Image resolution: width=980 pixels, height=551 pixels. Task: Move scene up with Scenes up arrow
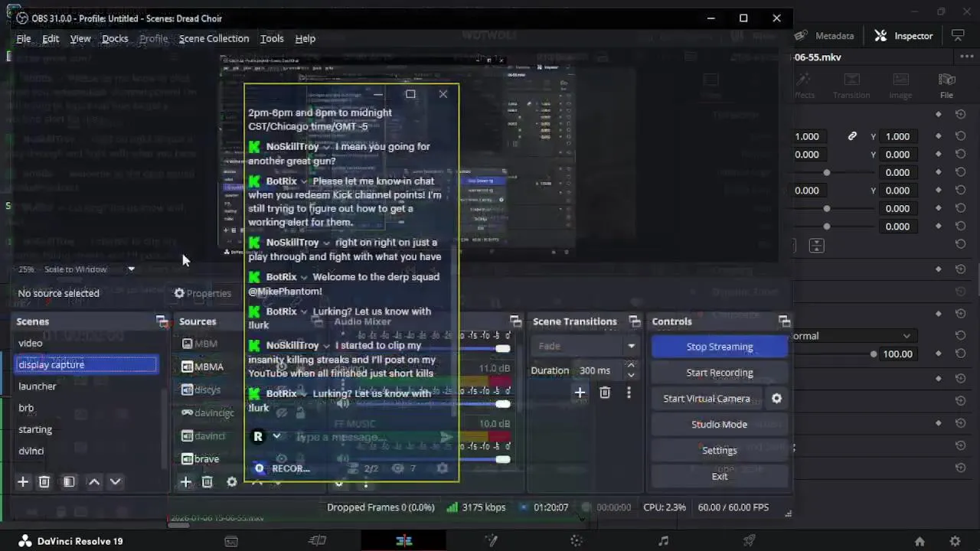[94, 481]
